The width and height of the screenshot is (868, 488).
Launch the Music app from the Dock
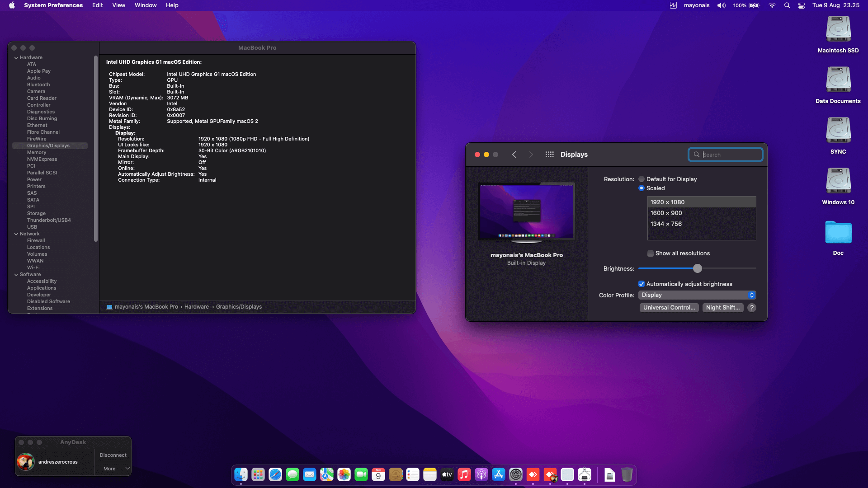click(464, 475)
